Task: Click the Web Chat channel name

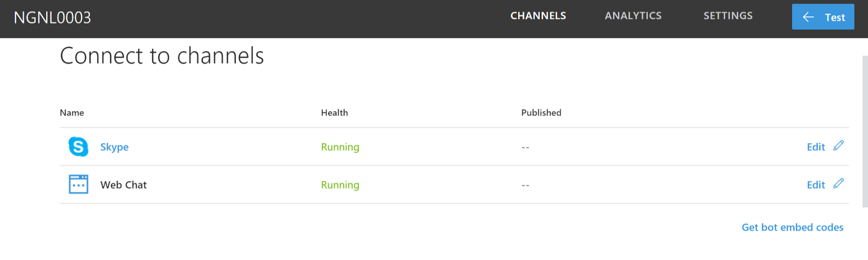Action: pos(124,185)
